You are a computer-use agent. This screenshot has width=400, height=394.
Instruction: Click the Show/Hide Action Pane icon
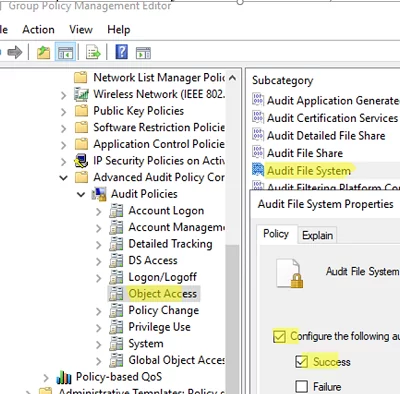143,53
